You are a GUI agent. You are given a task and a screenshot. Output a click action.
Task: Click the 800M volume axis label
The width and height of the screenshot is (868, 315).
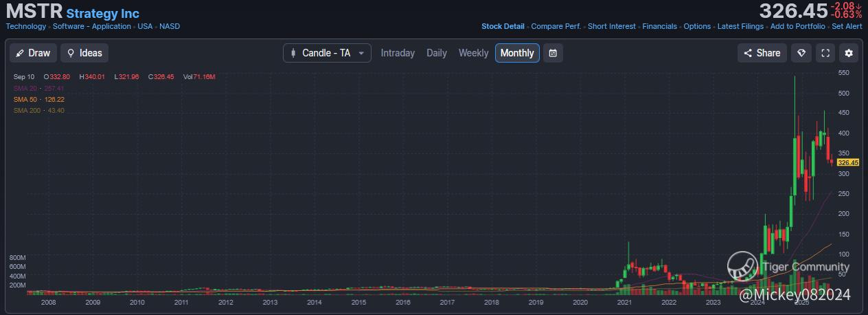(17, 258)
